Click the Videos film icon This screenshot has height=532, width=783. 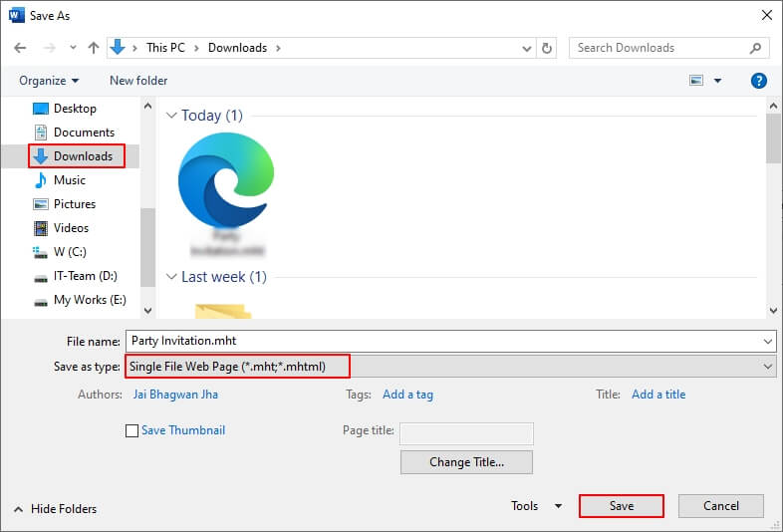click(x=41, y=228)
